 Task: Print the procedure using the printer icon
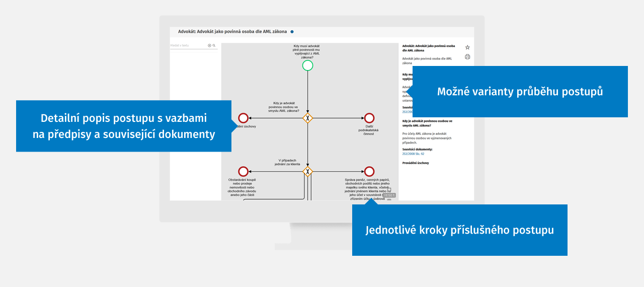[467, 57]
